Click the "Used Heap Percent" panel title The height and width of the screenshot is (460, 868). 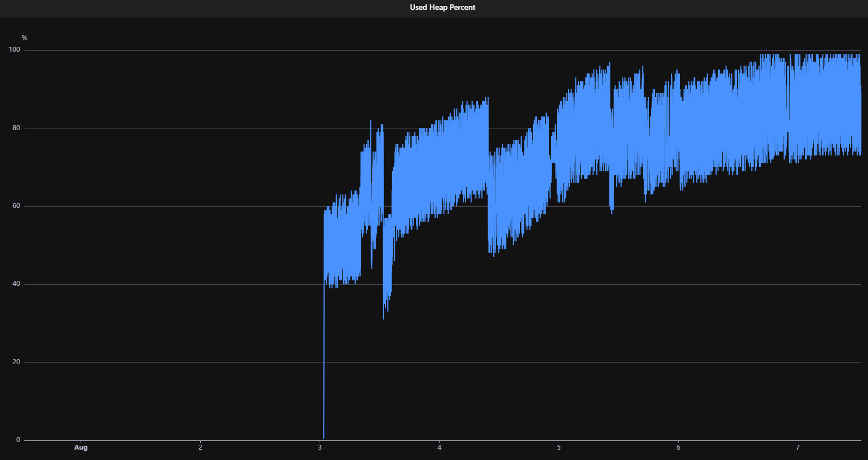coord(442,7)
